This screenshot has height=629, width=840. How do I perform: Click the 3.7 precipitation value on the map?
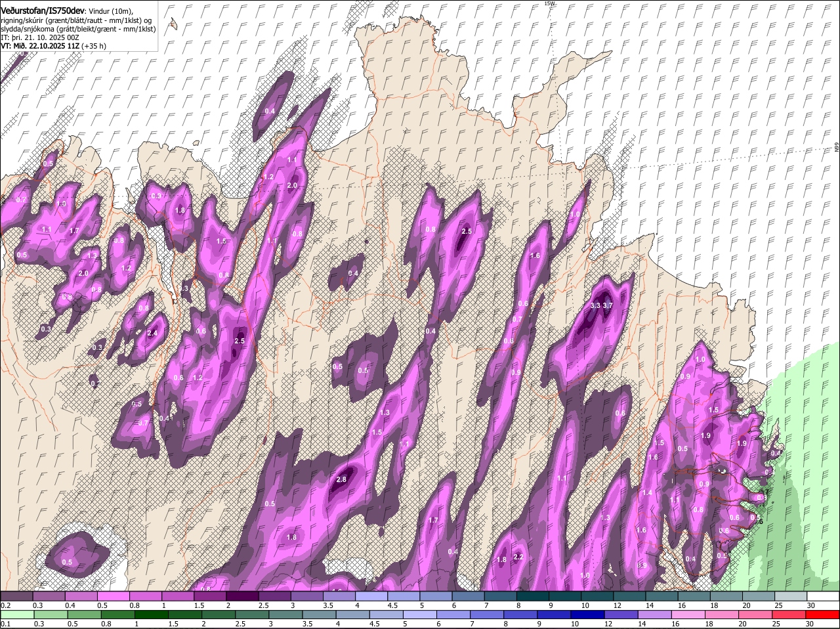pyautogui.click(x=608, y=305)
